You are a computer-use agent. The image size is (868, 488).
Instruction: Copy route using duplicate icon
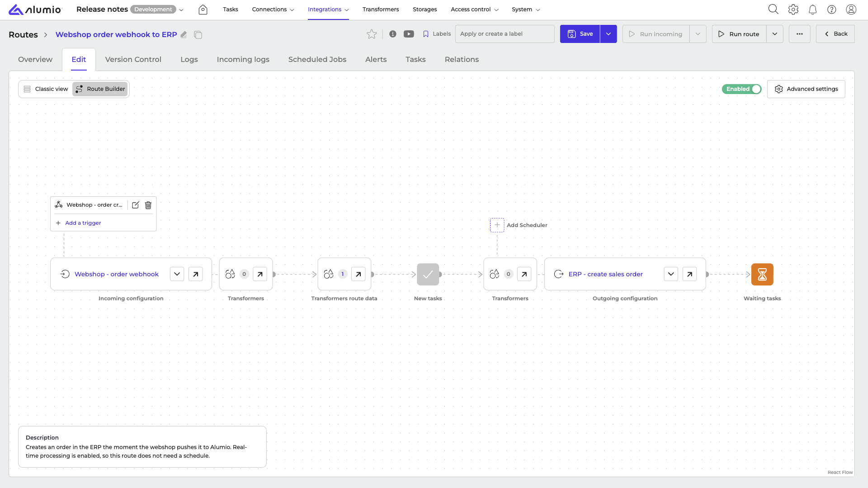tap(198, 35)
